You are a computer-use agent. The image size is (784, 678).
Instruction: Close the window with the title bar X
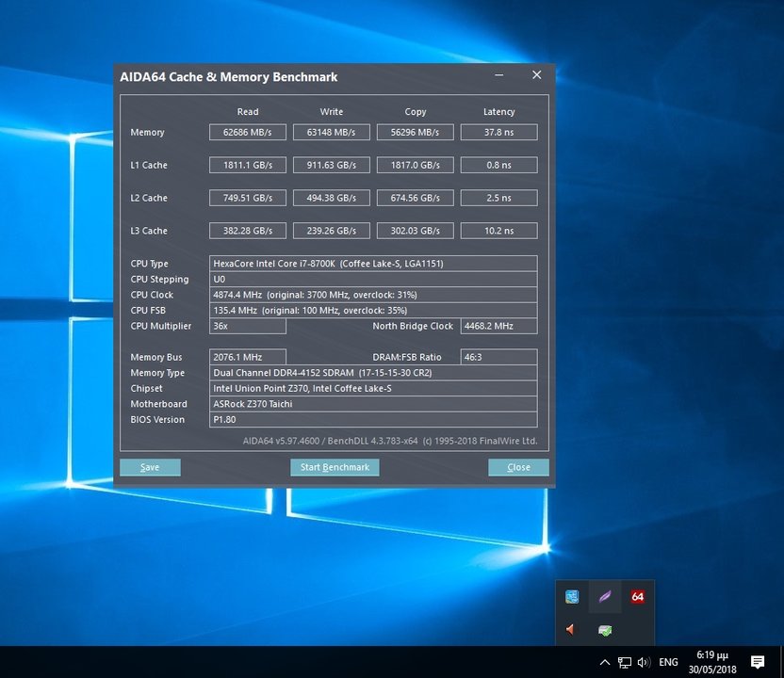(x=536, y=75)
